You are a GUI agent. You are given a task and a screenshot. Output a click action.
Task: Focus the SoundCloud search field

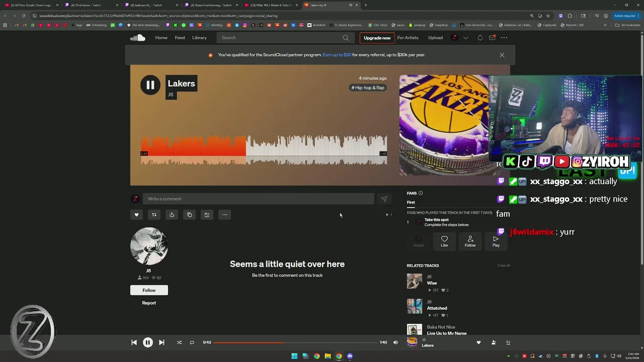[x=285, y=38]
